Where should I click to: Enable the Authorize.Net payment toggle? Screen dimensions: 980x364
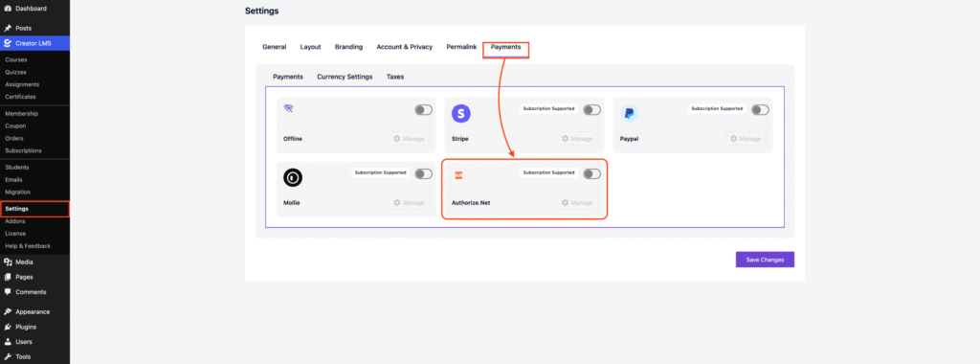tap(591, 174)
